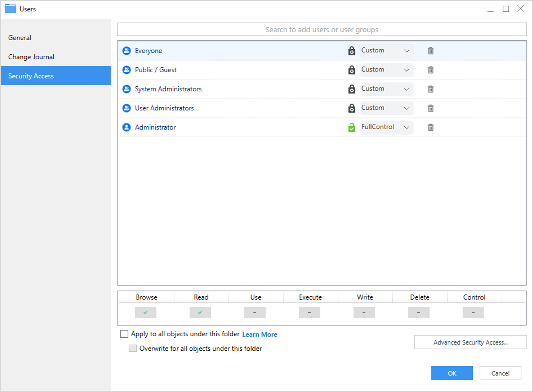Remove Public / Guest using trash icon

point(430,70)
